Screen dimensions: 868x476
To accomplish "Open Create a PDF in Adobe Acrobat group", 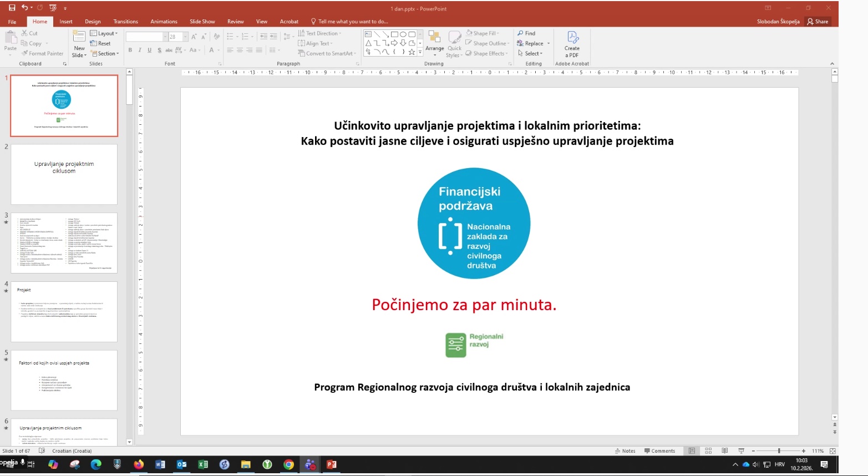I will (572, 44).
